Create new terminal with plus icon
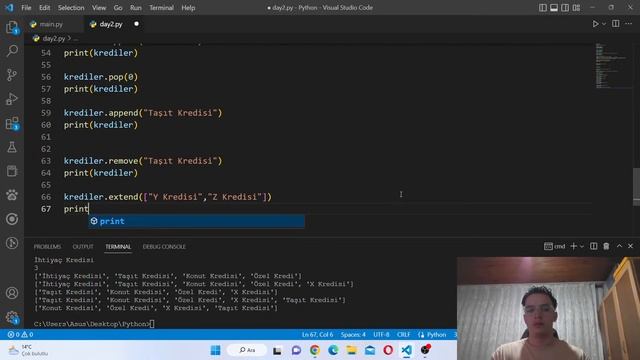Viewport: 640px width, 360px height. (x=573, y=246)
